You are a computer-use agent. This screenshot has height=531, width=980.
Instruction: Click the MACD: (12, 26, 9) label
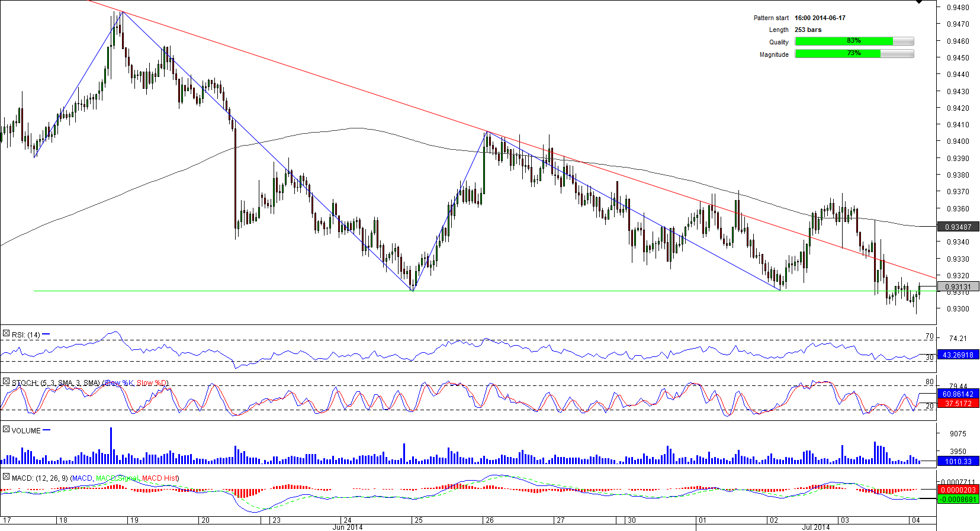40,478
